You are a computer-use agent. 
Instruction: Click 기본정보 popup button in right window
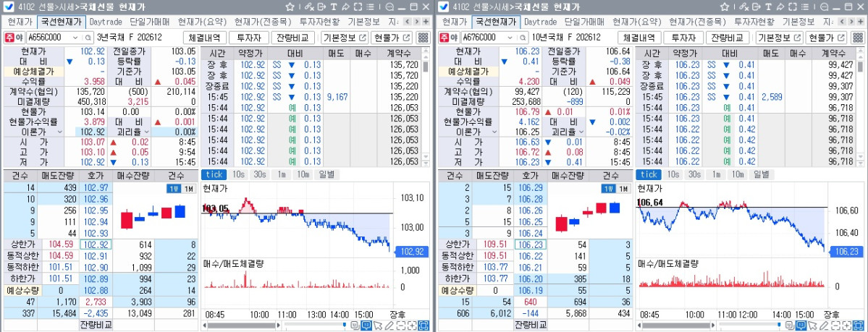[780, 38]
